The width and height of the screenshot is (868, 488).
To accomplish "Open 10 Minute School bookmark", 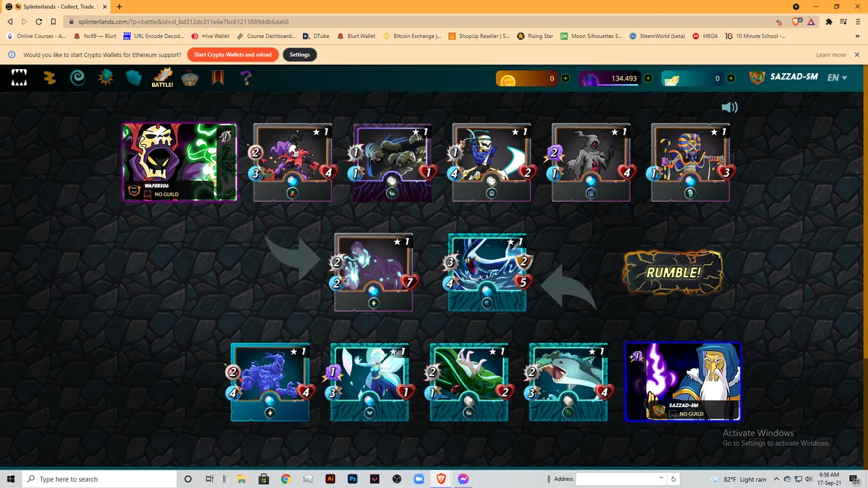I will pyautogui.click(x=755, y=36).
